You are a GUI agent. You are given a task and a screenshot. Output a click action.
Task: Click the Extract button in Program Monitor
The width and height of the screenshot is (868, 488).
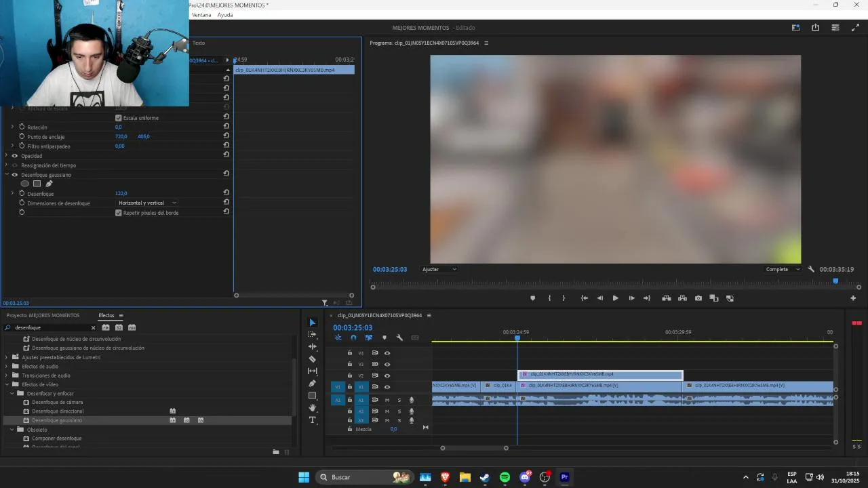[682, 298]
